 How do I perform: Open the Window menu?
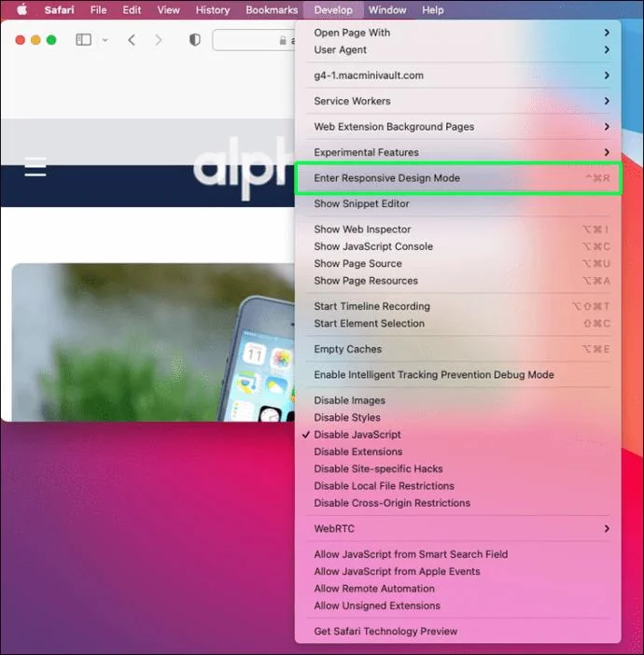[387, 9]
